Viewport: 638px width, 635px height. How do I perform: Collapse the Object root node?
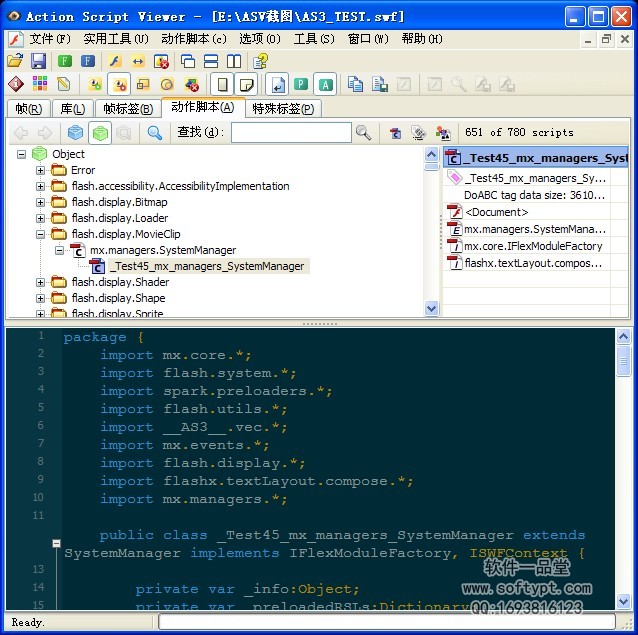21,154
